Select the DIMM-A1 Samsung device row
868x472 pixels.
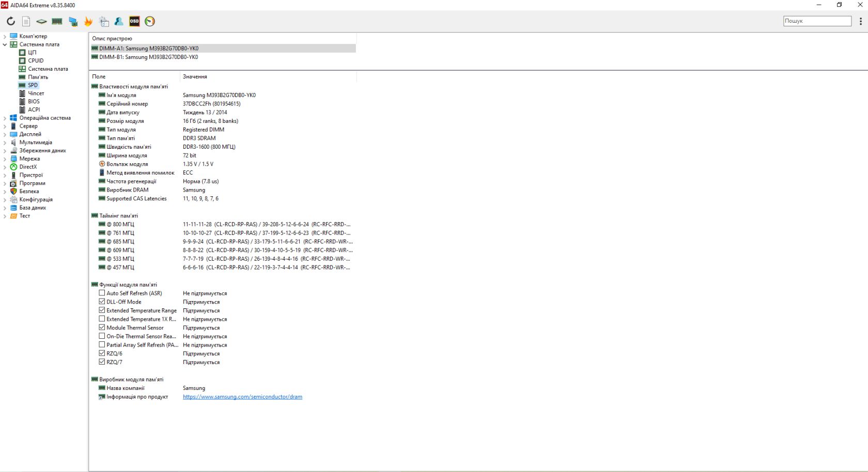[223, 49]
